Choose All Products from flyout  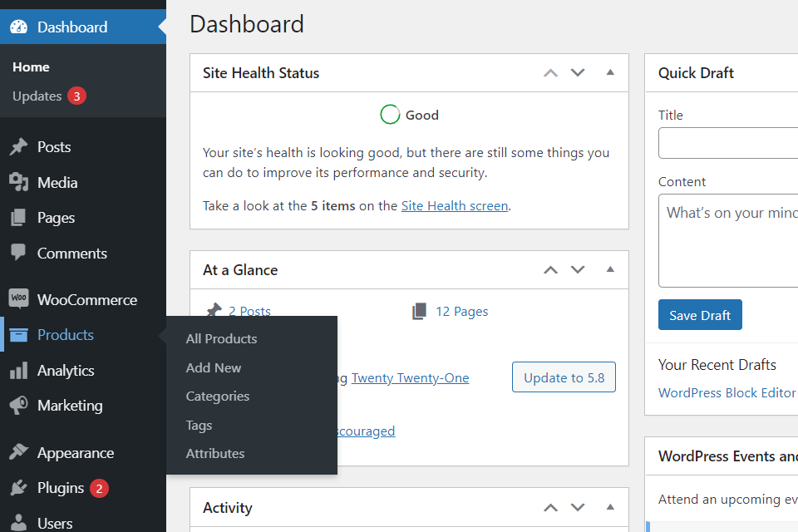[221, 338]
